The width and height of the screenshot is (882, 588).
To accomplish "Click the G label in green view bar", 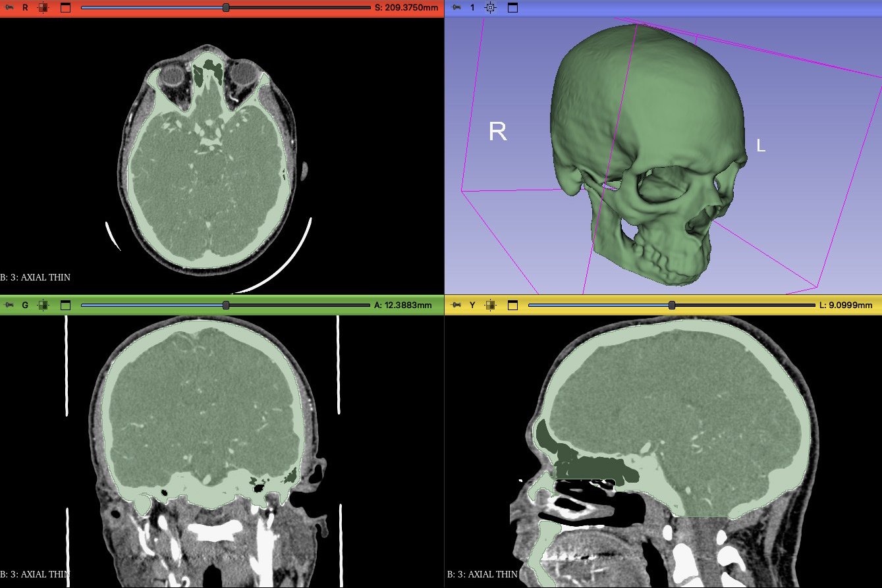I will (x=25, y=305).
